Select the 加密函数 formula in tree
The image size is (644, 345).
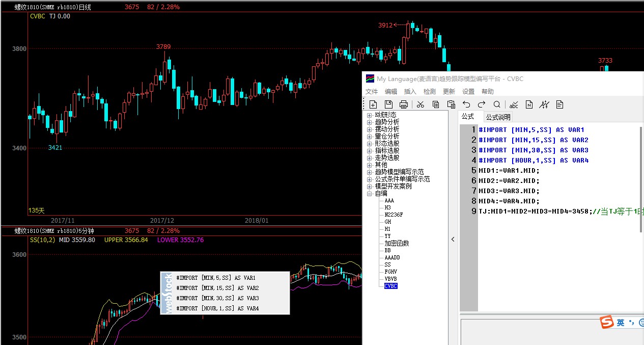point(397,243)
